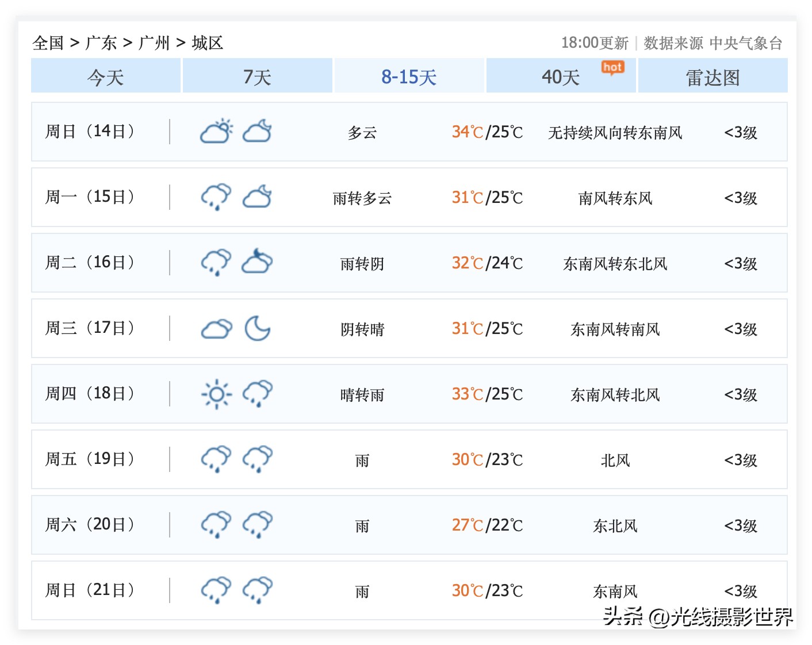Select the 周六（20日）date label
This screenshot has width=812, height=645.
[90, 525]
